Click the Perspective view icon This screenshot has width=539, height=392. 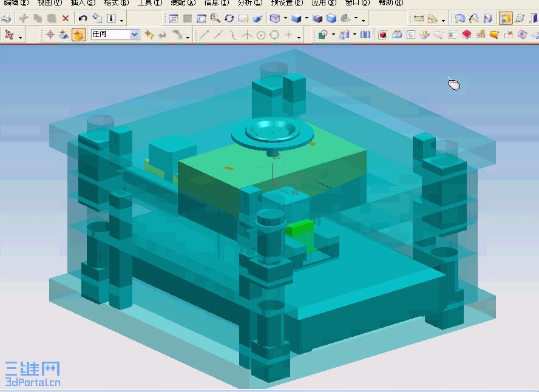click(257, 18)
